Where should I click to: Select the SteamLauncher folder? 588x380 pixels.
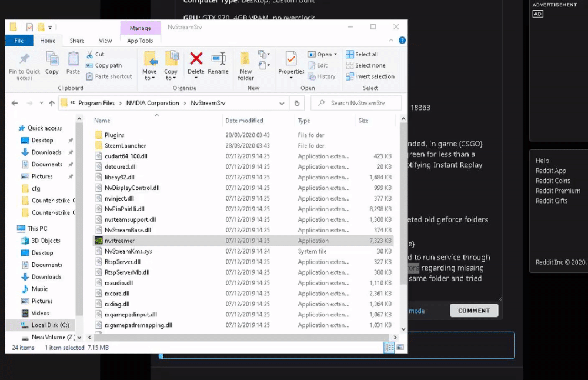point(243,145)
